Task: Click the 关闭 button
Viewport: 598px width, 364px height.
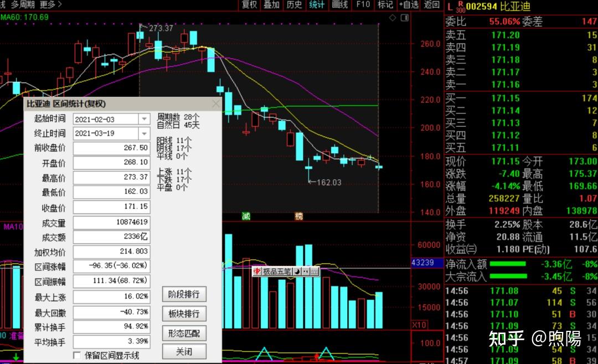Action: pyautogui.click(x=184, y=351)
